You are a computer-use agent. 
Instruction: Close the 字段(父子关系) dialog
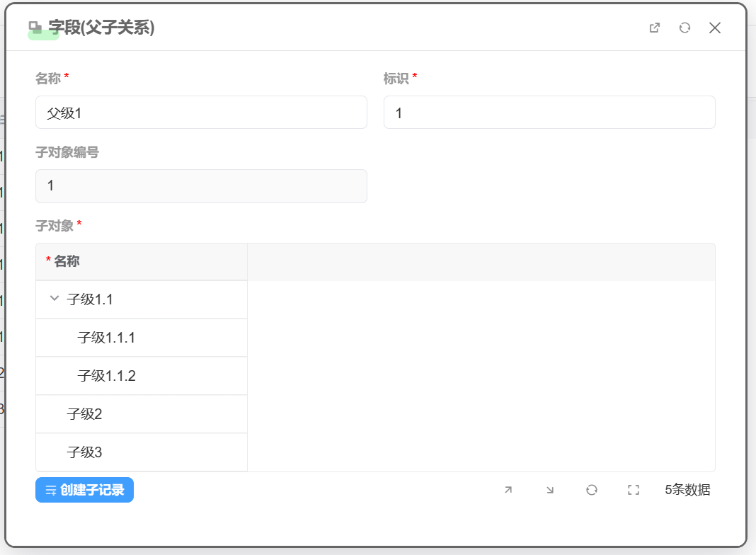(715, 28)
